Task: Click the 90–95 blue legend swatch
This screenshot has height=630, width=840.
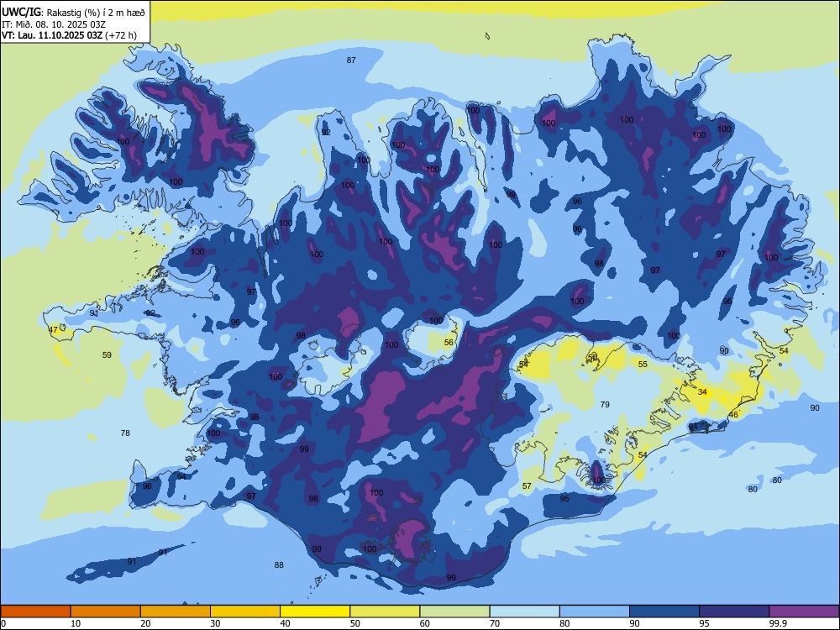Action: (664, 612)
